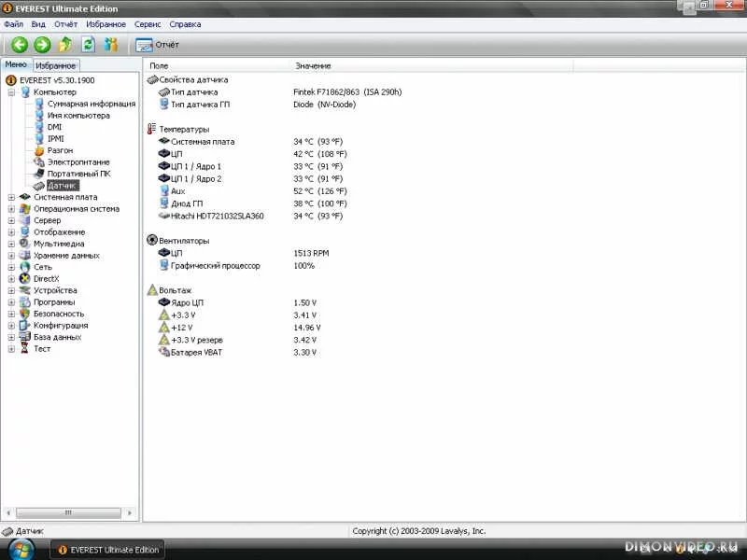747x560 pixels.
Task: Expand the Хранение данных tree node
Action: (x=11, y=256)
